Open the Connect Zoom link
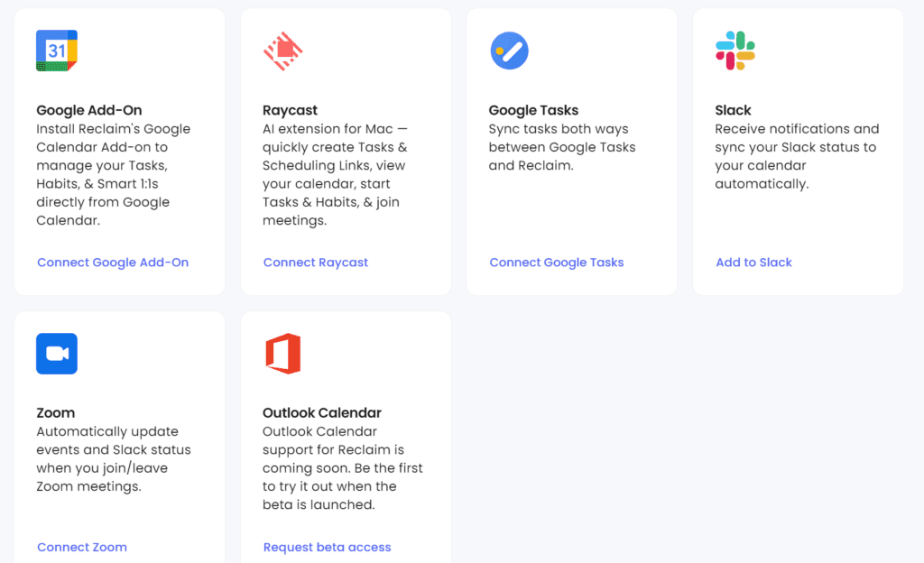Image resolution: width=924 pixels, height=563 pixels. coord(82,547)
